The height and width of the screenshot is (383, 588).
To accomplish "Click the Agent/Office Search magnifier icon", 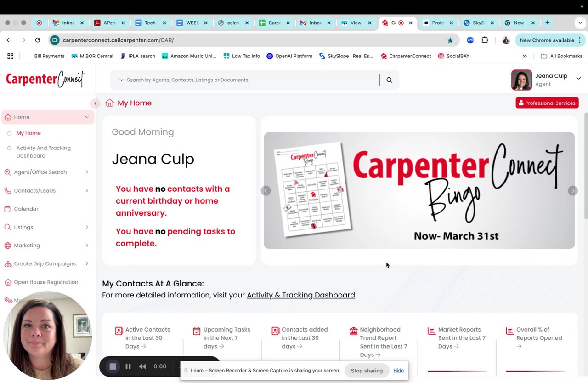I will point(7,172).
